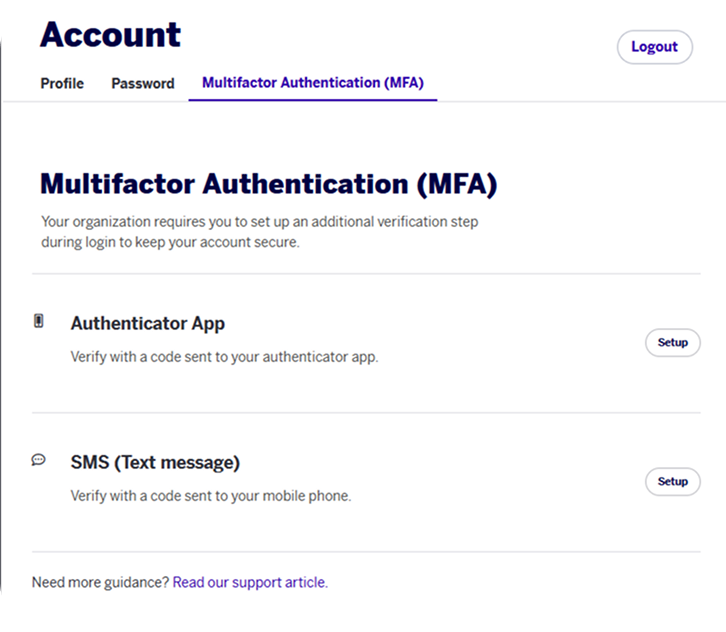Image resolution: width=726 pixels, height=632 pixels.
Task: Click the Authenticator App phone icon
Action: point(39,321)
